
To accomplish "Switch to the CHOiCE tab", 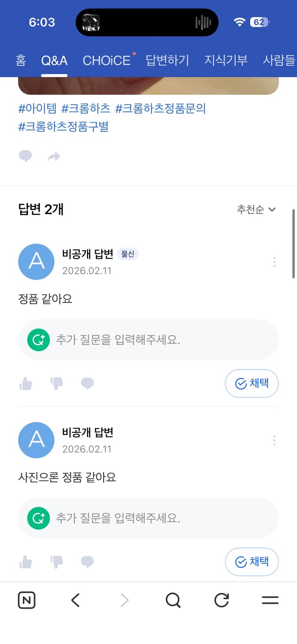I will click(106, 60).
